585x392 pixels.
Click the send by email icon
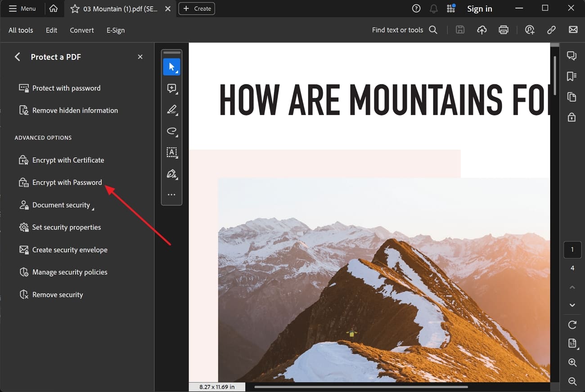[573, 30]
